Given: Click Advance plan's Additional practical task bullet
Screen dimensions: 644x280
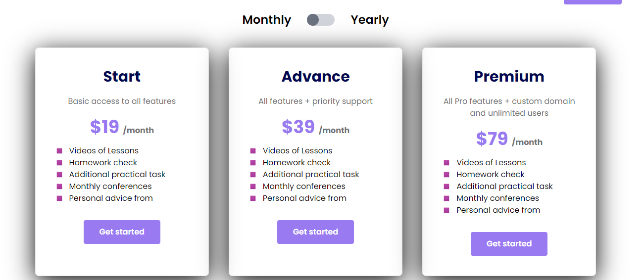Looking at the screenshot, I should 253,175.
